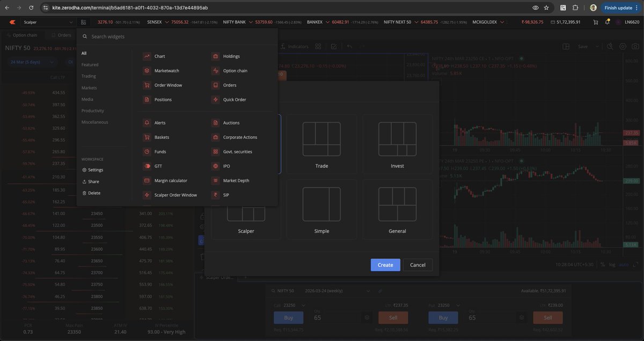Image resolution: width=644 pixels, height=341 pixels.
Task: Expand the NIFTY BANK index dropdown
Action: 251,23
